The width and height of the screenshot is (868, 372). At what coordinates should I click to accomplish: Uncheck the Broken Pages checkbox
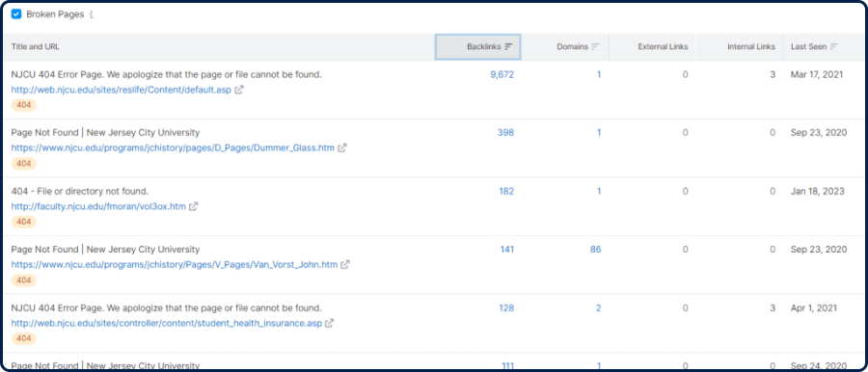16,14
